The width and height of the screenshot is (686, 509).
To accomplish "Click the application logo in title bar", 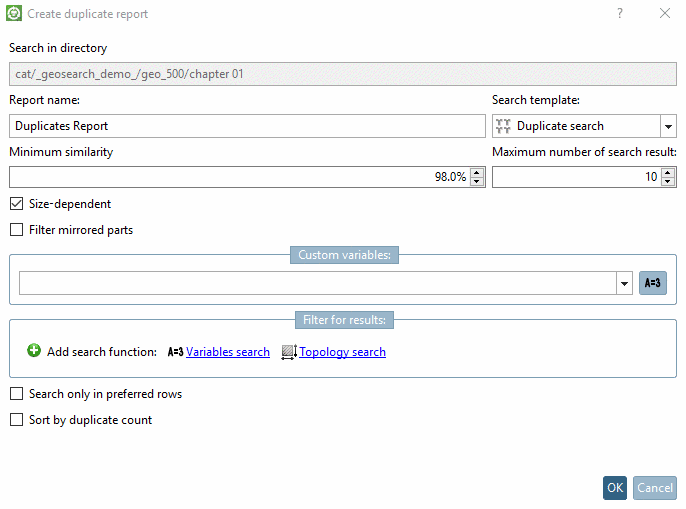I will (x=14, y=14).
